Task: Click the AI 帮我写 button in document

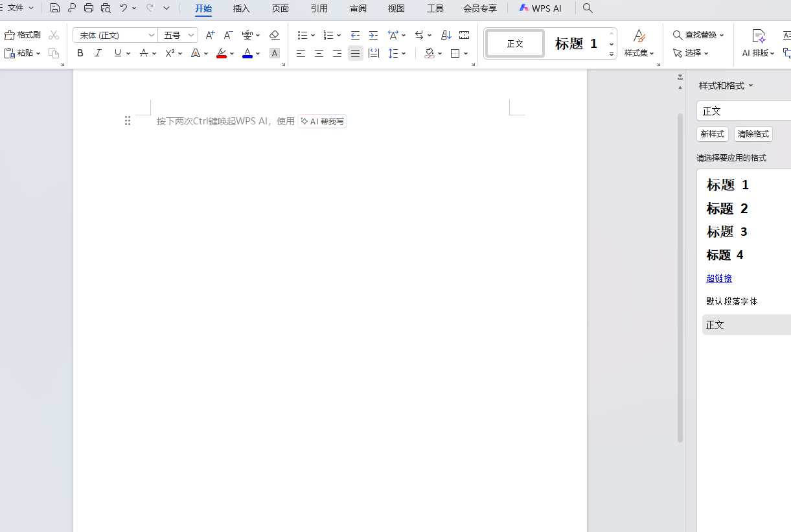Action: point(322,121)
